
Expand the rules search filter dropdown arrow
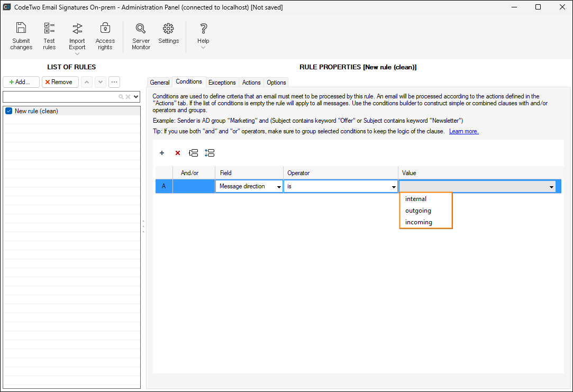[x=137, y=97]
